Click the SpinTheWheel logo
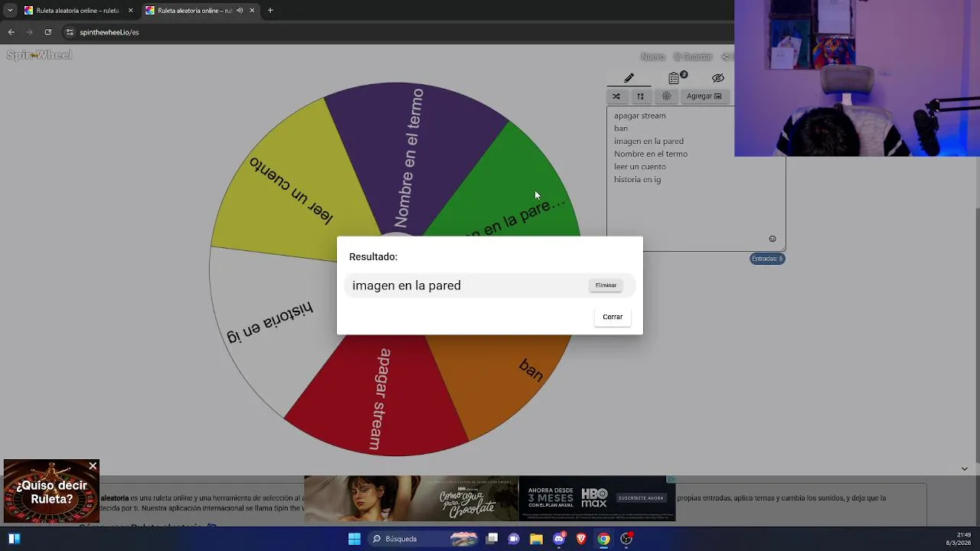Screen dimensions: 980x551 coord(39,55)
